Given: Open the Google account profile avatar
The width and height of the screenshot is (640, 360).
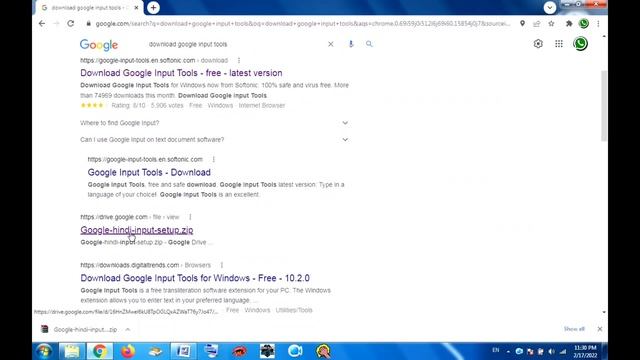Looking at the screenshot, I should (580, 44).
